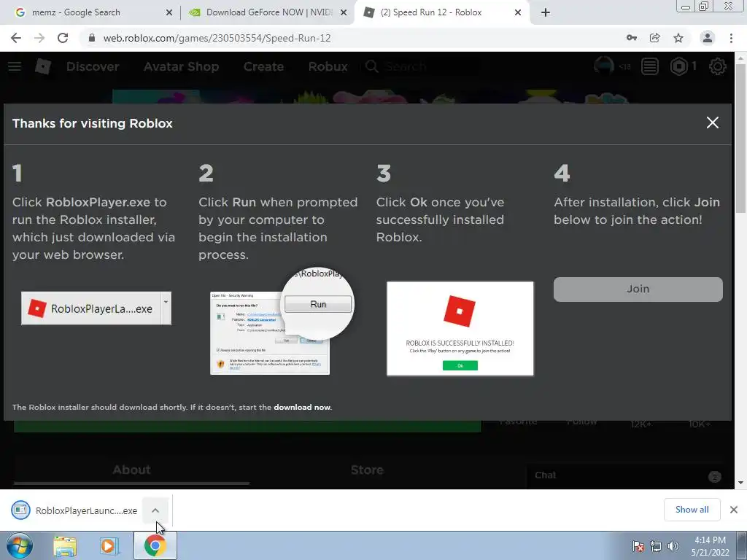Click the Roblox user avatar icon

tap(603, 66)
